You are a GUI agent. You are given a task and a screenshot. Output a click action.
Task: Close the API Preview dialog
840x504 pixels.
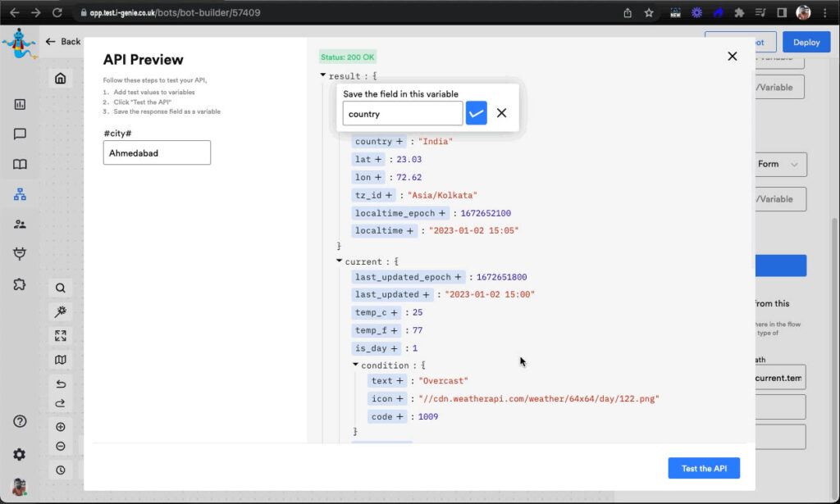pos(732,57)
